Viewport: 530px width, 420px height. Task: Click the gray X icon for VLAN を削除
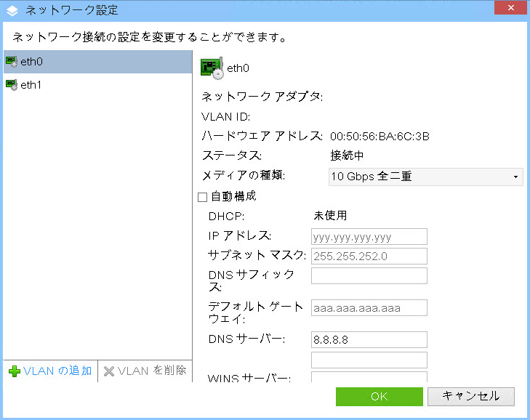tap(109, 371)
